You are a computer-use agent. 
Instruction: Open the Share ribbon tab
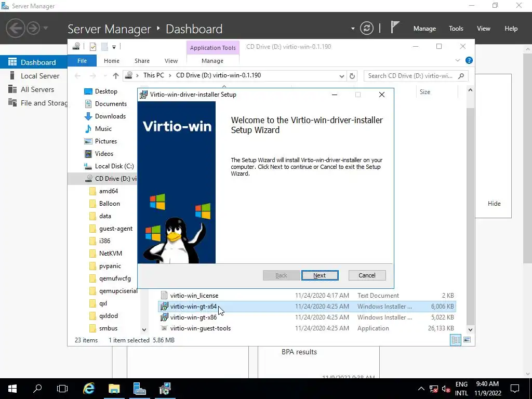(x=142, y=61)
